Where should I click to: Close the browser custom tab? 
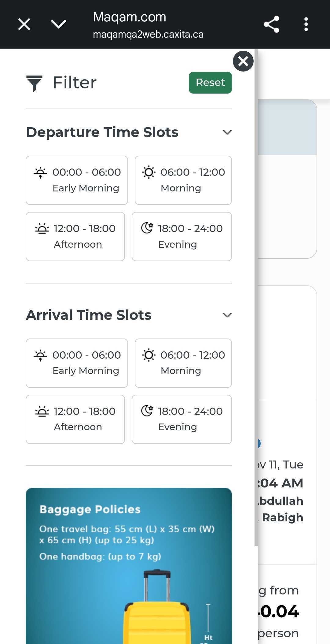pyautogui.click(x=24, y=24)
